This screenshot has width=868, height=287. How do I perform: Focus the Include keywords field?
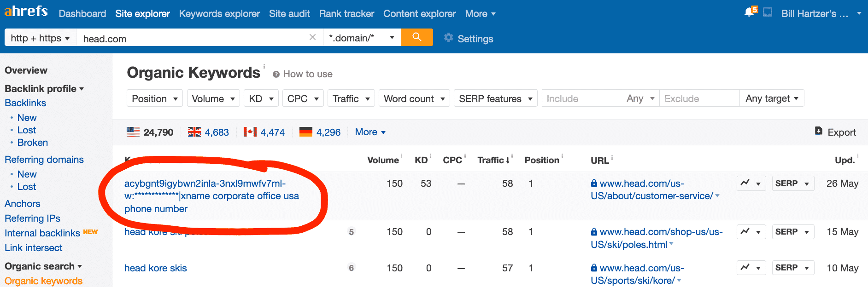[x=582, y=98]
